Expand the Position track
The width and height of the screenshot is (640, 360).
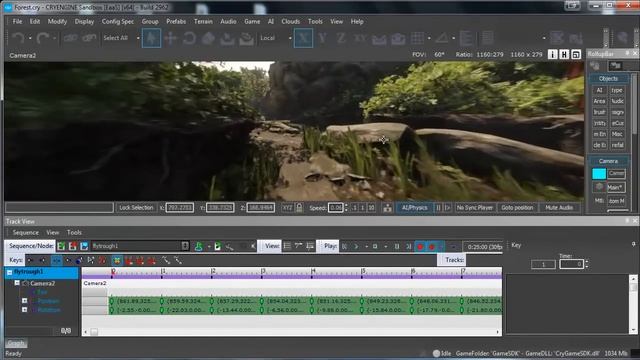point(24,301)
